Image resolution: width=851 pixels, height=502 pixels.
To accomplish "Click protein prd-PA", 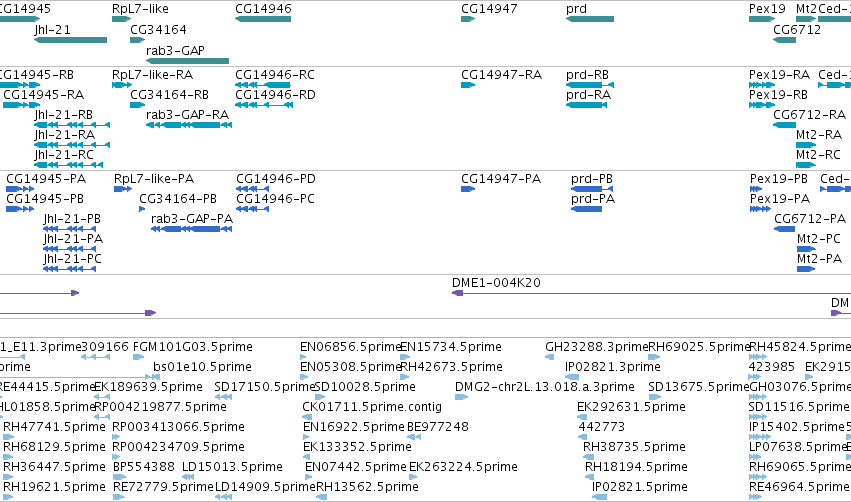I will pos(586,209).
